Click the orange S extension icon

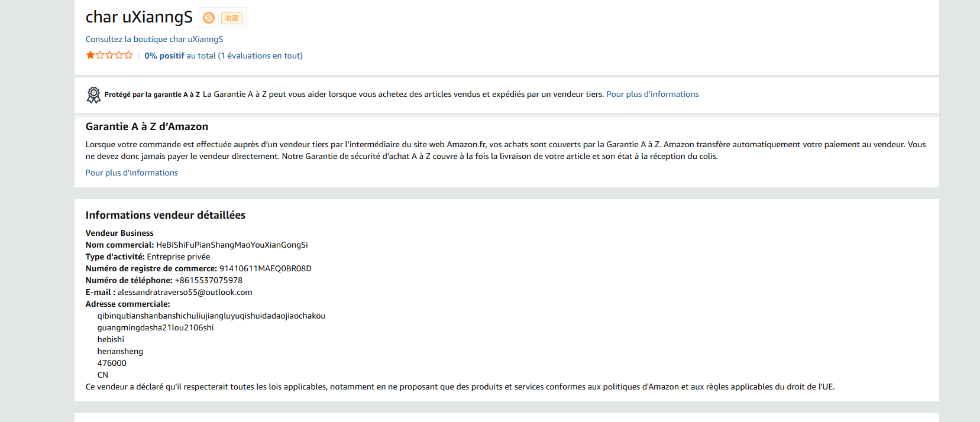pos(209,18)
